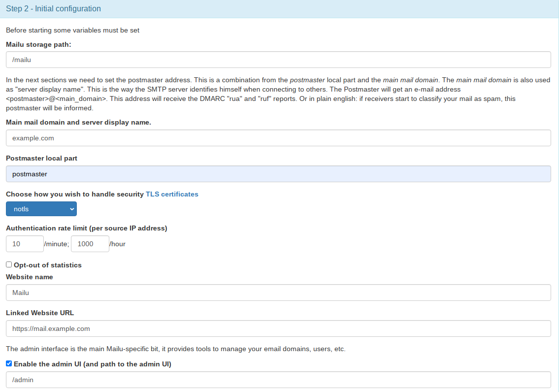Focus the /admin path input

tap(278, 380)
